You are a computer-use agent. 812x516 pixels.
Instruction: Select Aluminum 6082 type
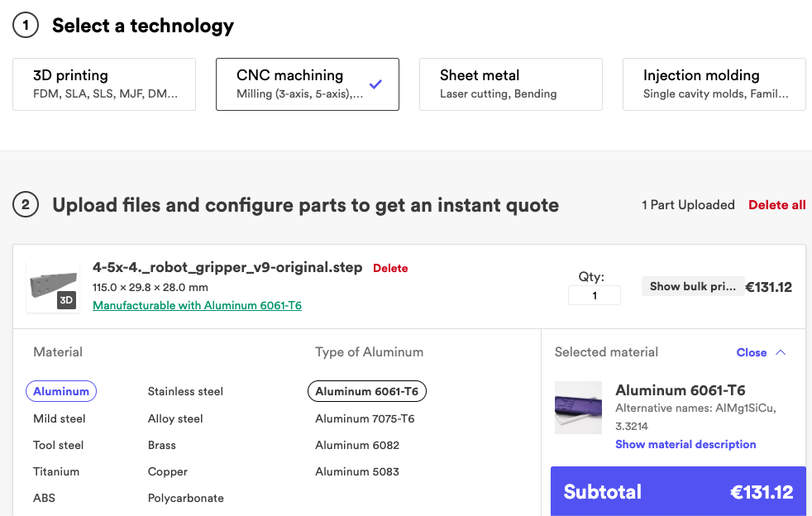[x=357, y=445]
